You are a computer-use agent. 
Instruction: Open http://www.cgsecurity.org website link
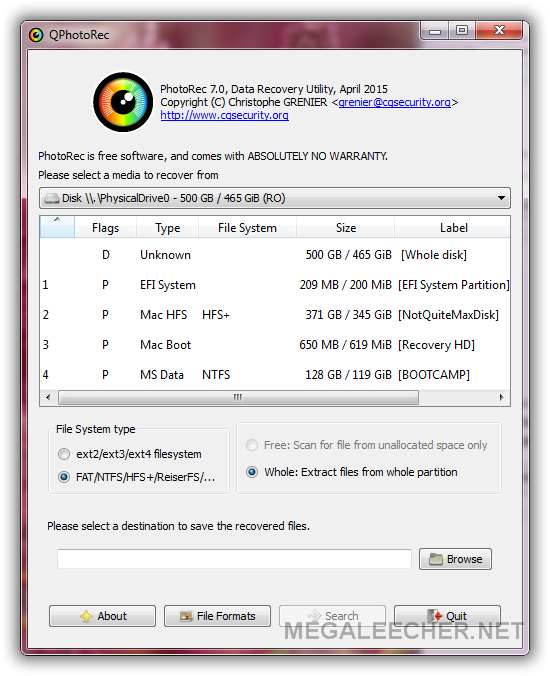pos(225,116)
